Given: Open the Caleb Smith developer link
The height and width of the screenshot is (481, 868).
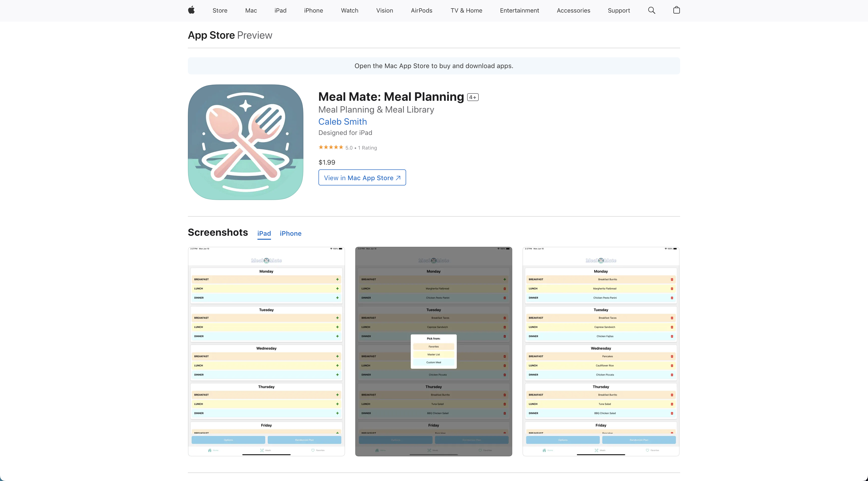Looking at the screenshot, I should point(342,121).
